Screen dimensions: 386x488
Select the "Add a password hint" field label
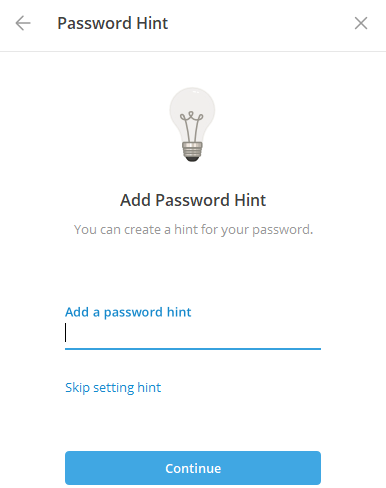click(128, 312)
